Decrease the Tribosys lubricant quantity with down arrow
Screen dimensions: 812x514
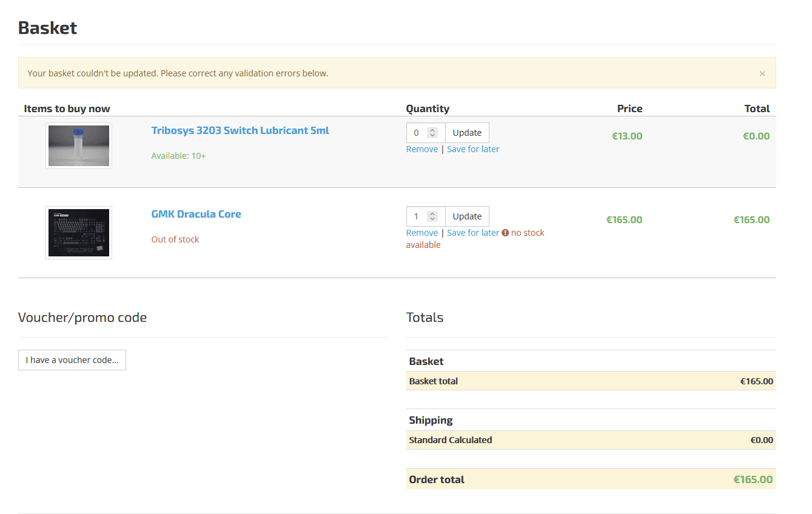432,136
